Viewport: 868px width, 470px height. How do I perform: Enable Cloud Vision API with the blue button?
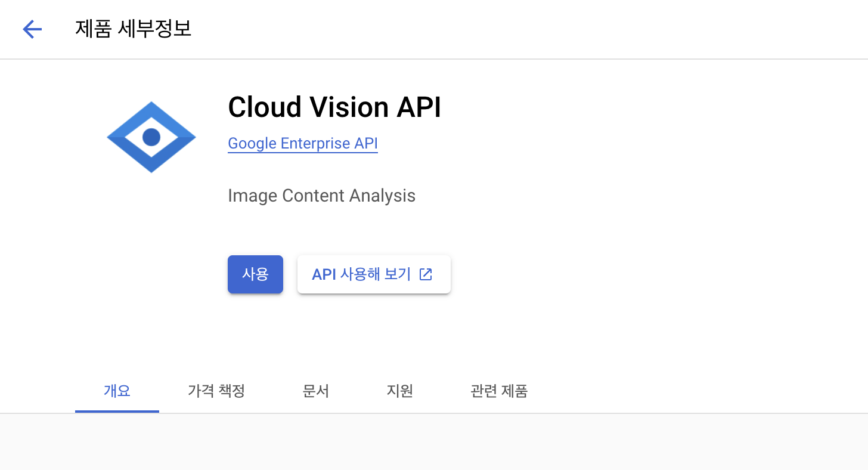[x=255, y=274]
